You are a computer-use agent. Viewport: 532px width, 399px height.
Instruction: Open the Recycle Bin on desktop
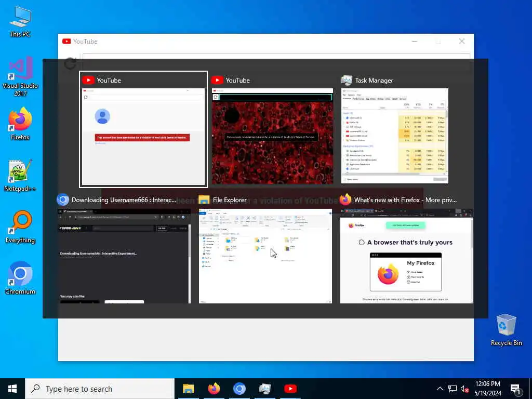click(x=506, y=330)
